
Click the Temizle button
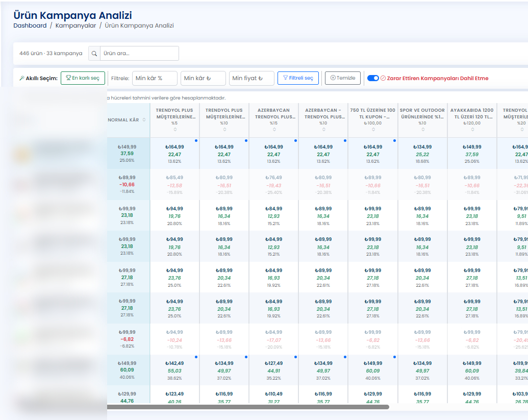coord(342,78)
